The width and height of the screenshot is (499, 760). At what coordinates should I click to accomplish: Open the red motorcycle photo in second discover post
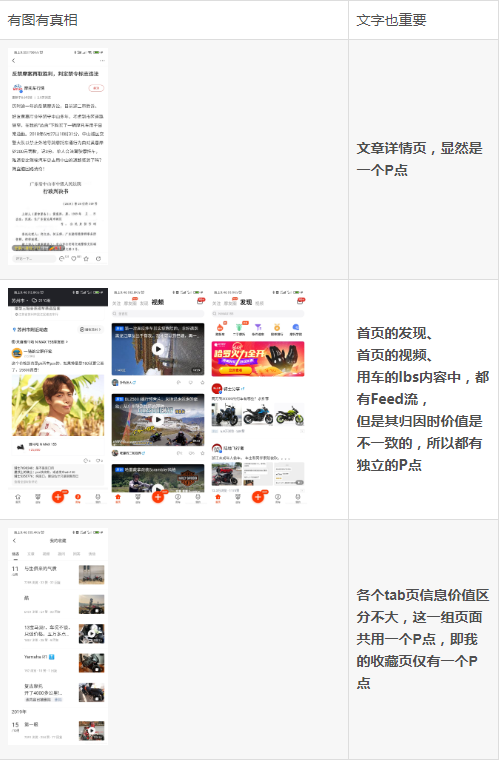click(226, 474)
